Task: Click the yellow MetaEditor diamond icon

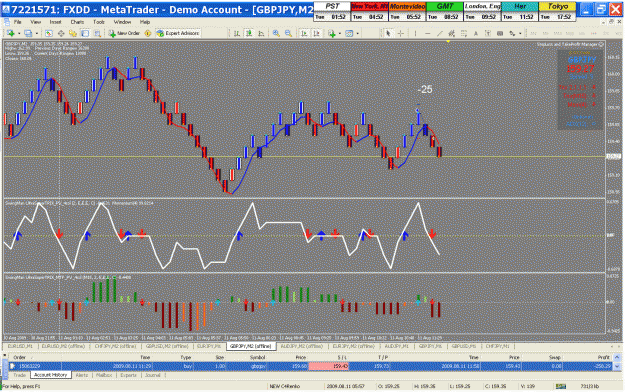Action: [x=148, y=33]
